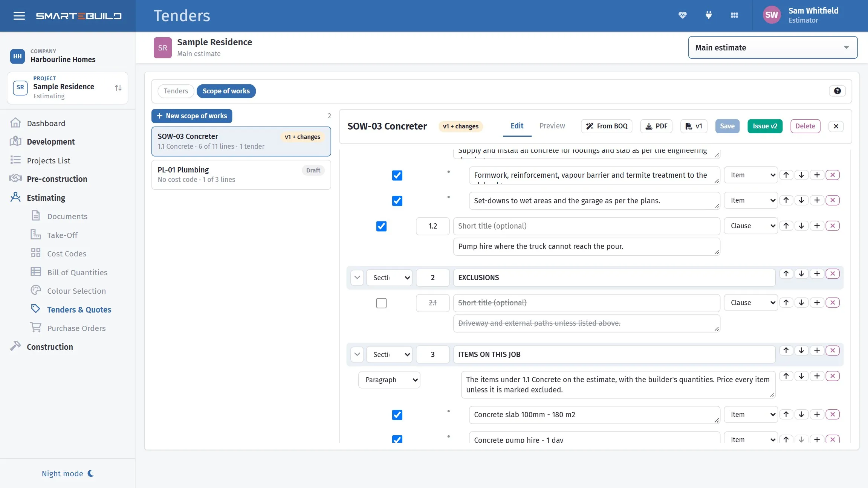Tick the excluded clause 2.1 checkbox
Viewport: 868px width, 488px height.
pyautogui.click(x=381, y=303)
